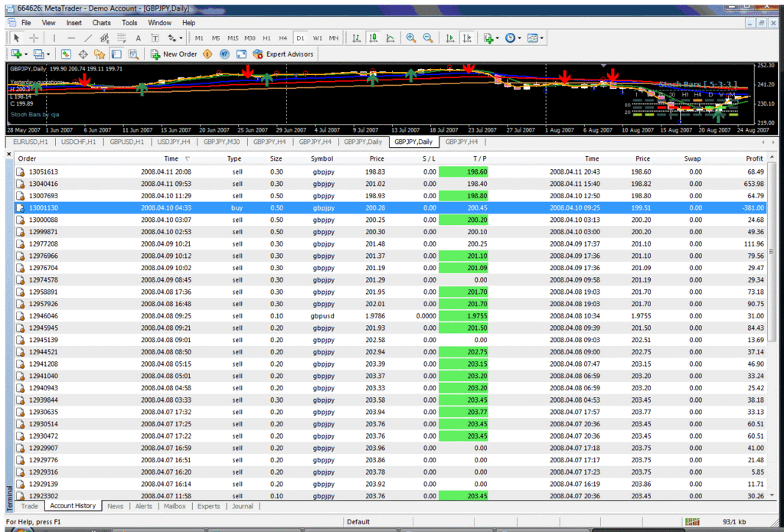Screen dimensions: 784x532
Task: Select the Equidistant Channel tool
Action: coord(104,38)
